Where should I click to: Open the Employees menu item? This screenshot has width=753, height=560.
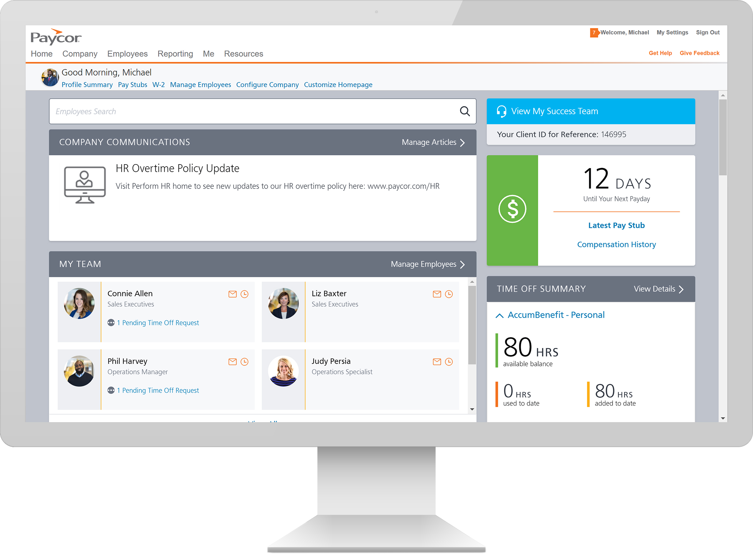click(127, 54)
